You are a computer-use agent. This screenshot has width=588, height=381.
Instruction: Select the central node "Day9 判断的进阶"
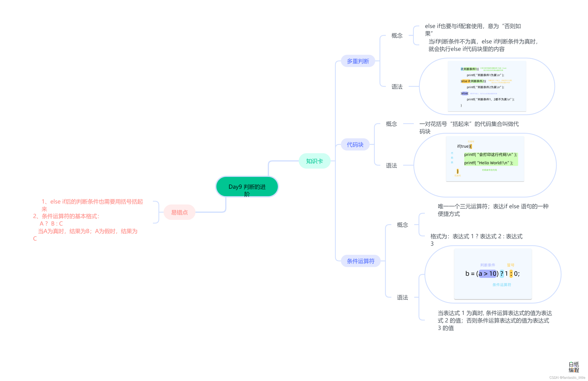coord(247,187)
